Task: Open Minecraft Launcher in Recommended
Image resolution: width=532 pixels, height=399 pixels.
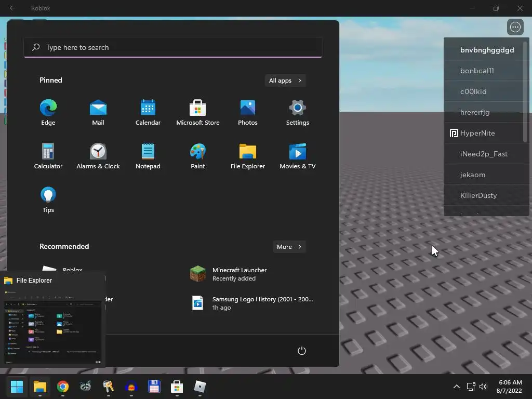Action: [x=229, y=274]
